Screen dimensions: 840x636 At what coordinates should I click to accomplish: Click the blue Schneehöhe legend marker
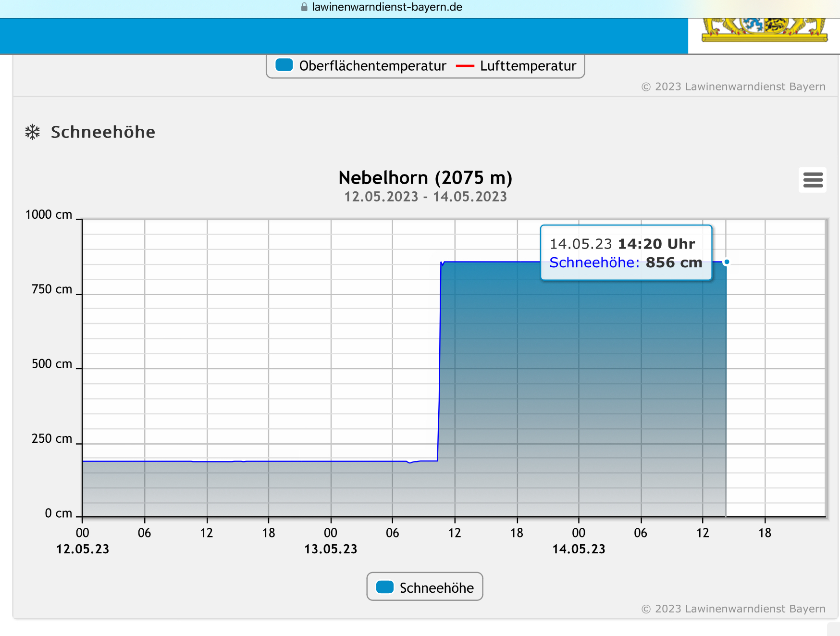384,587
